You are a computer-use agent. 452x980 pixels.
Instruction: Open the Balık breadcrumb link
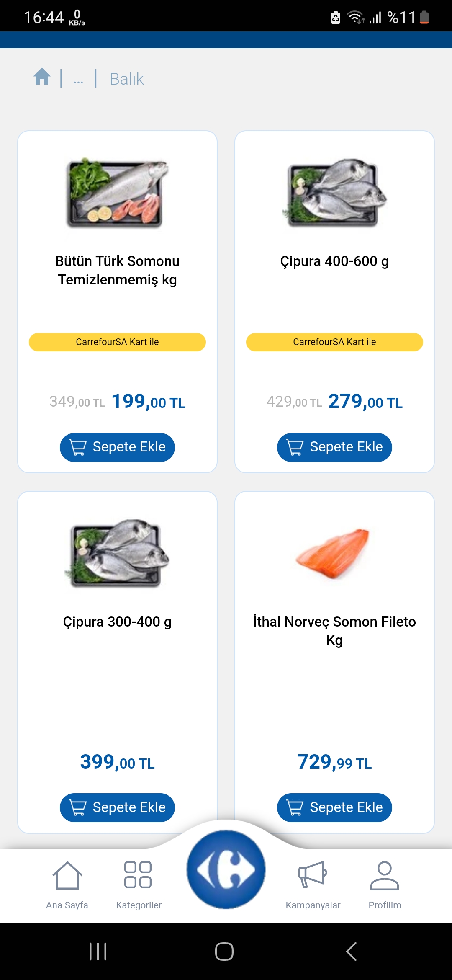tap(126, 79)
